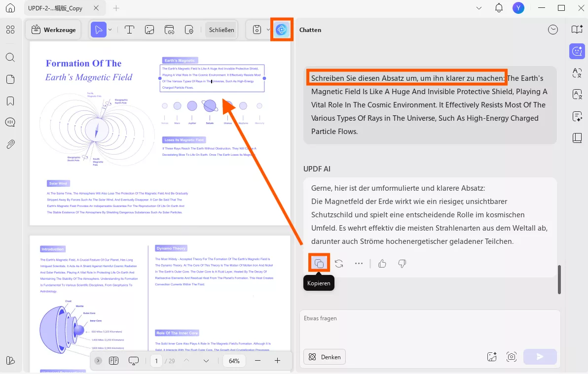The height and width of the screenshot is (374, 588).
Task: Click the chat panel scrollbar
Action: click(559, 279)
